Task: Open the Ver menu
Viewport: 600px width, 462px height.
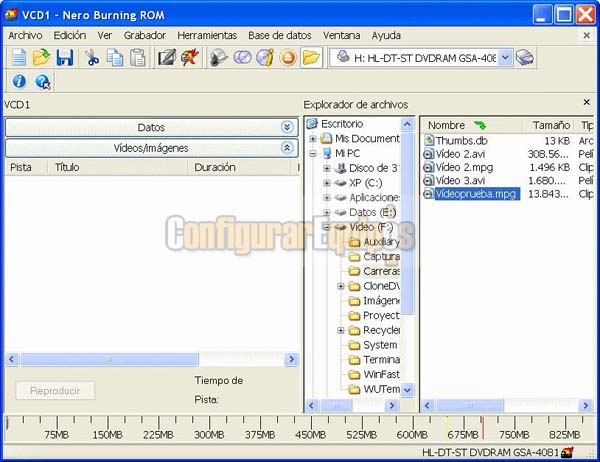Action: click(x=104, y=35)
